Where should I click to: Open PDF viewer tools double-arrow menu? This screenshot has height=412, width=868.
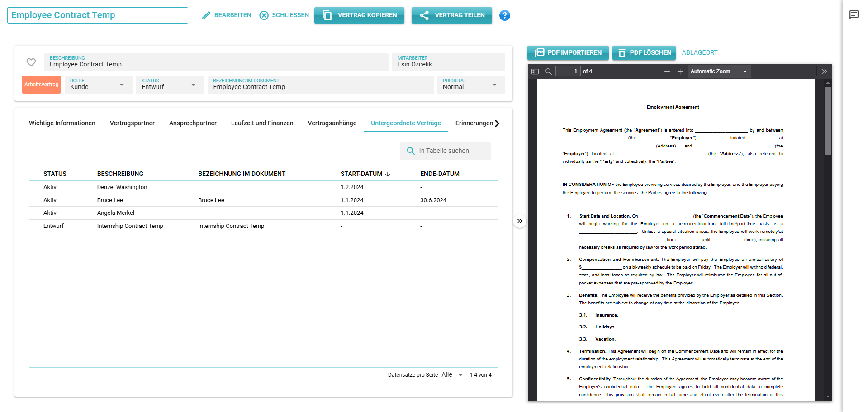tap(824, 71)
